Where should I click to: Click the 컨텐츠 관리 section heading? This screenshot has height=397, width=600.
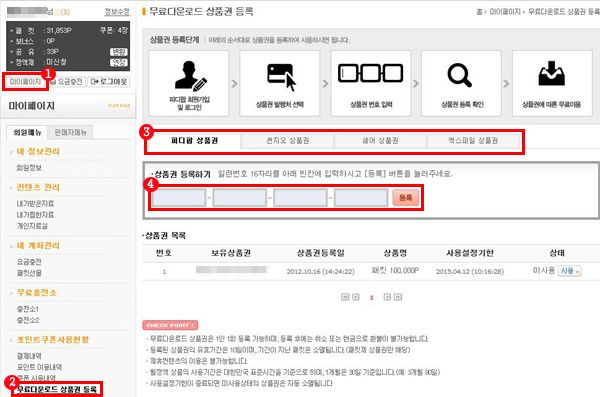pyautogui.click(x=38, y=187)
